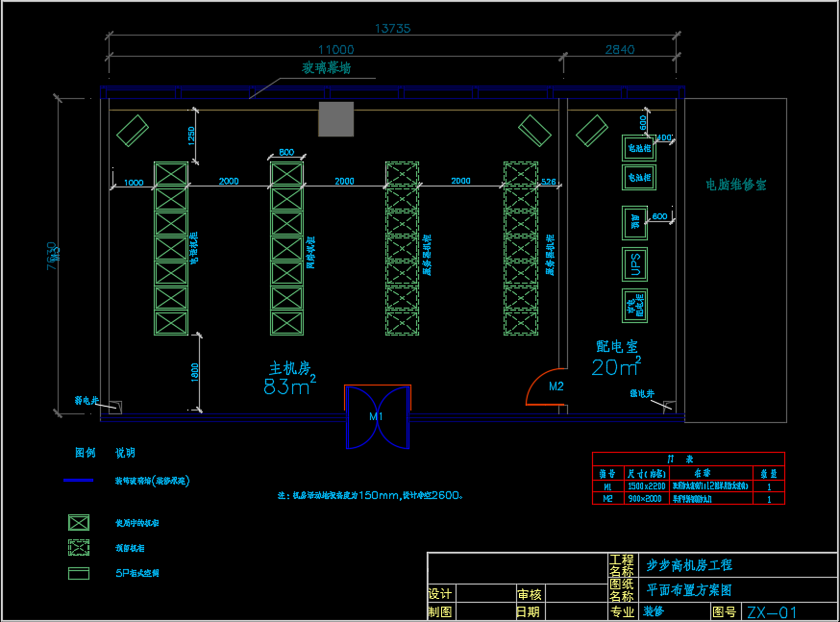Click the 弱电井 shaft box at the bottom-left room corner

pyautogui.click(x=115, y=408)
